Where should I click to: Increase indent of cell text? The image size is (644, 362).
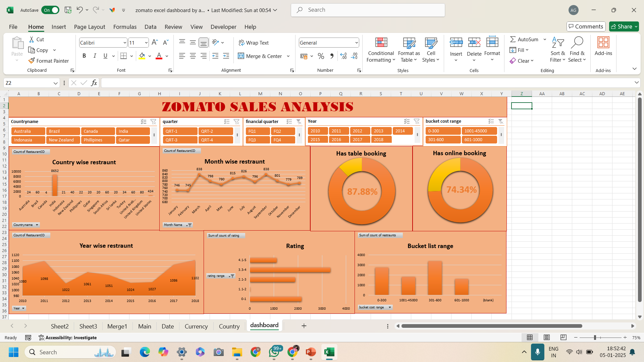(226, 56)
